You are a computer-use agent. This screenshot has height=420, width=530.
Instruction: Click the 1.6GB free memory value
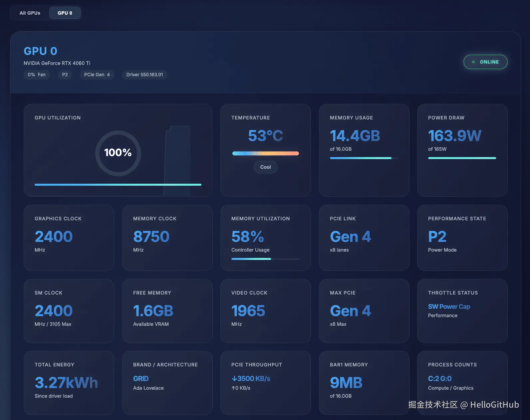[153, 311]
